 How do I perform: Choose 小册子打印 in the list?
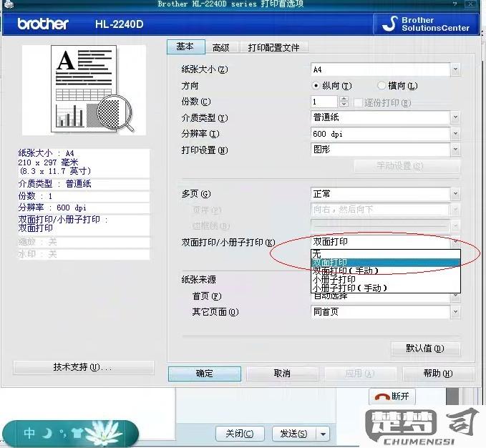[386, 279]
